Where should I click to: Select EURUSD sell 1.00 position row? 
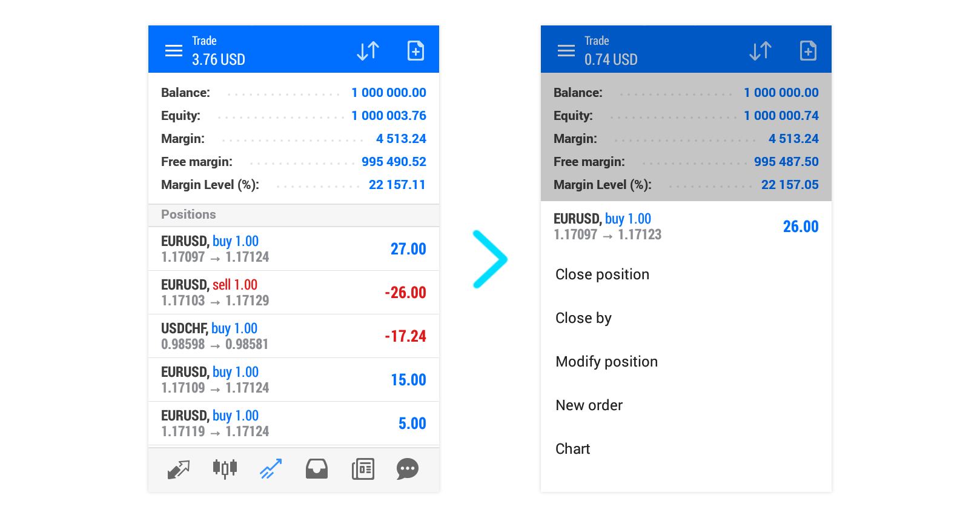coord(293,293)
